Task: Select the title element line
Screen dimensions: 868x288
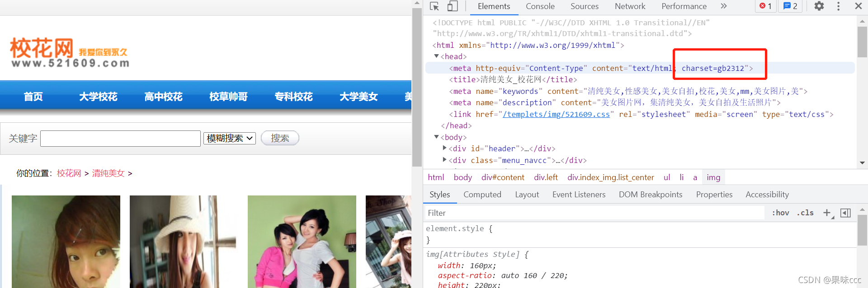Action: pyautogui.click(x=513, y=79)
